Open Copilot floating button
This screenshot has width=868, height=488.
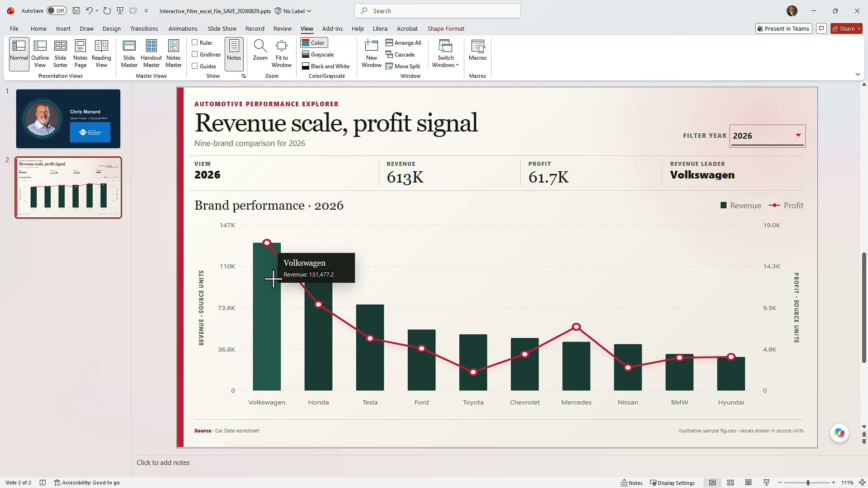(x=840, y=433)
